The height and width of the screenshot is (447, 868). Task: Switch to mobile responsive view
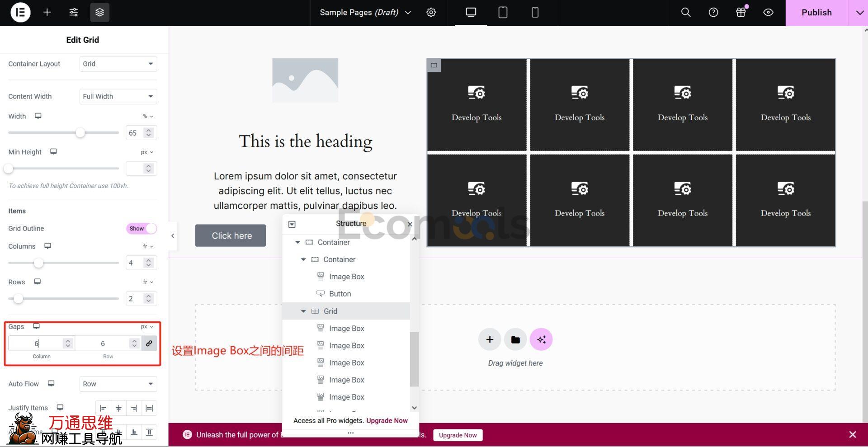coord(535,12)
